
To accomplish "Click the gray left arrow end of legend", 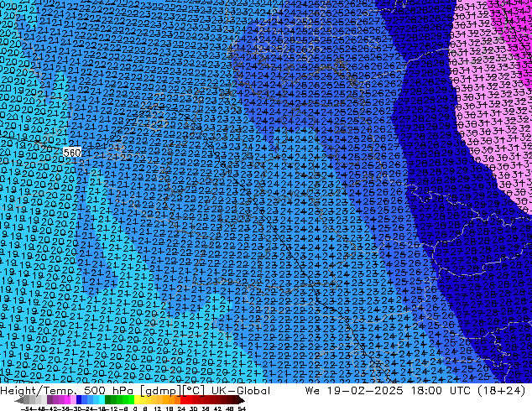I will [x=19, y=400].
